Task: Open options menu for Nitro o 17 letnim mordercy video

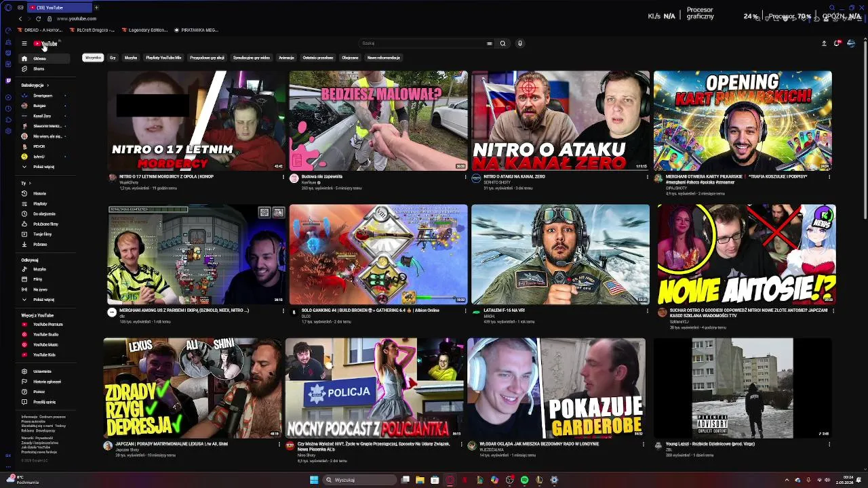Action: click(x=283, y=177)
